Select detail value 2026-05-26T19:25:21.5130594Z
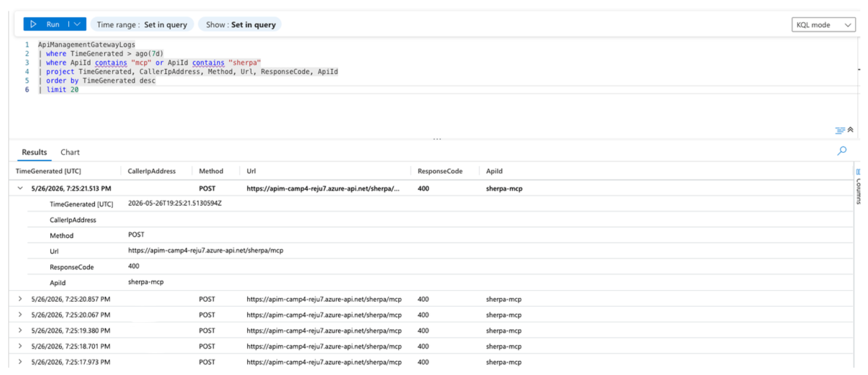 [x=175, y=203]
